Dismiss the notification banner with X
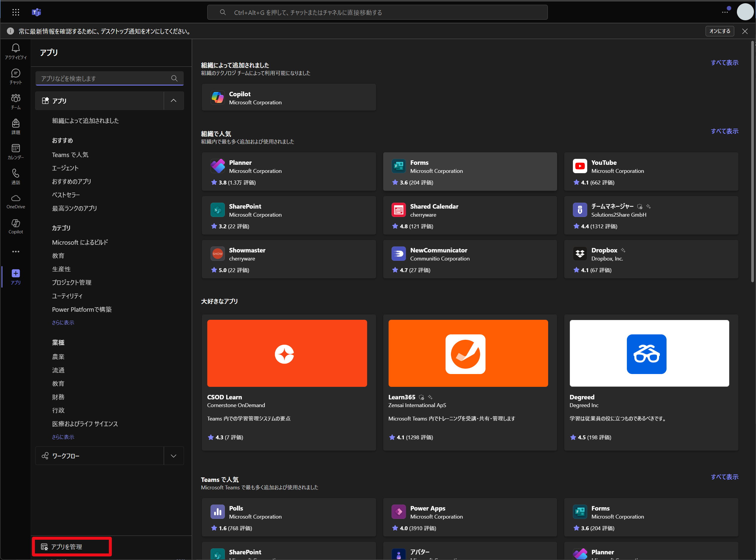 click(x=745, y=31)
